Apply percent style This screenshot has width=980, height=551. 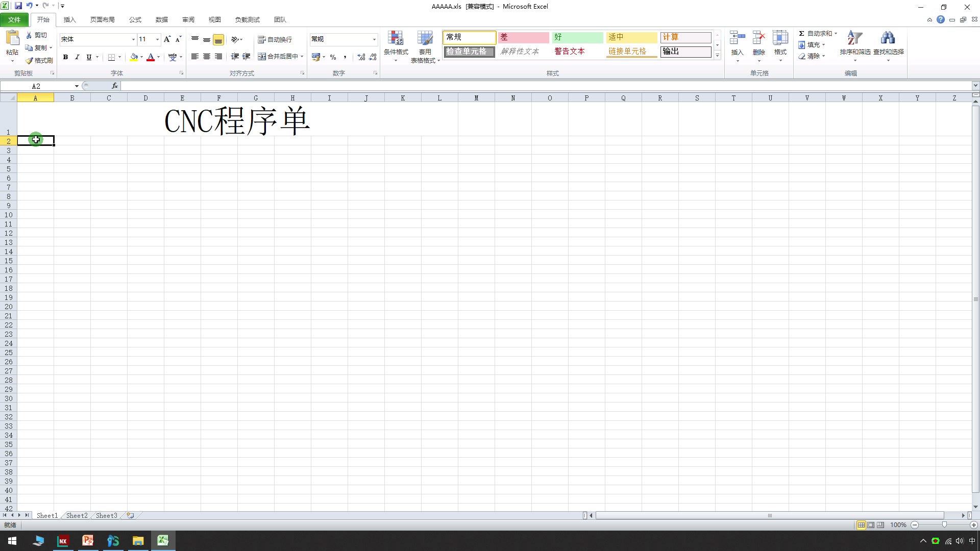click(x=333, y=57)
